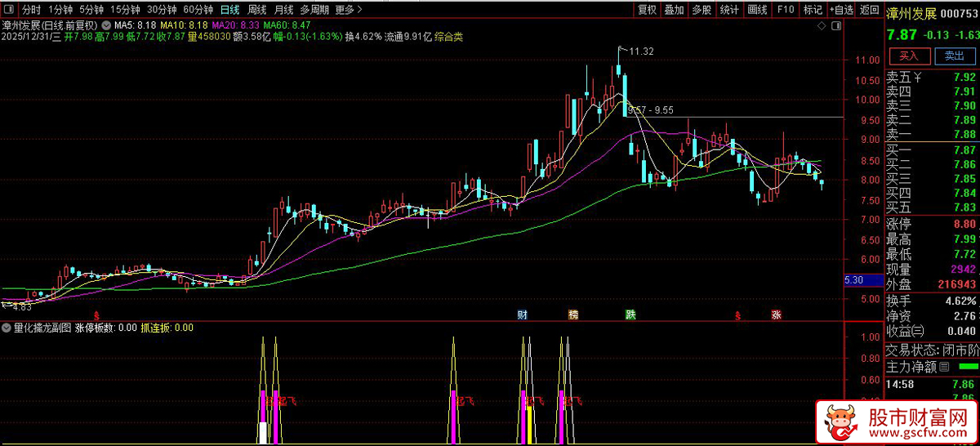Click the 跌 event marker on the timeline
This screenshot has width=980, height=446.
[630, 314]
